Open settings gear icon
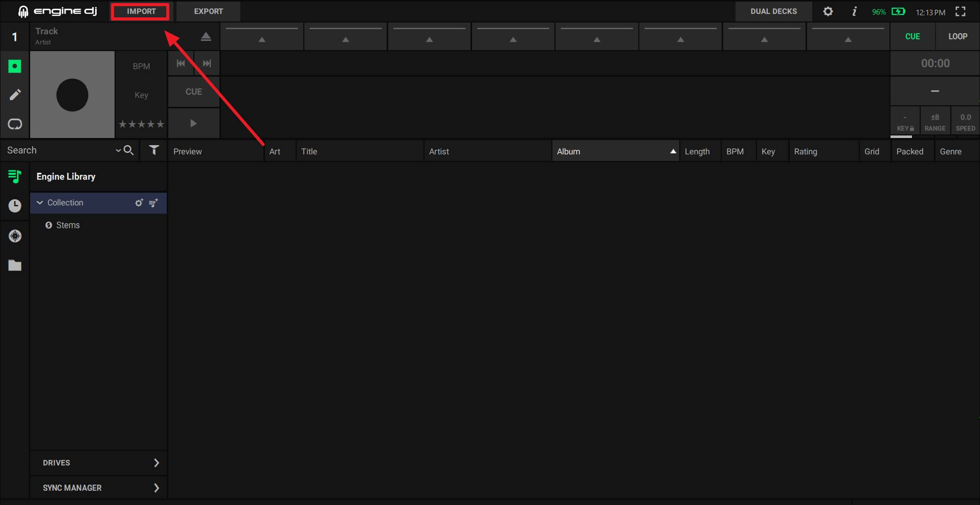This screenshot has width=980, height=505. click(x=828, y=11)
